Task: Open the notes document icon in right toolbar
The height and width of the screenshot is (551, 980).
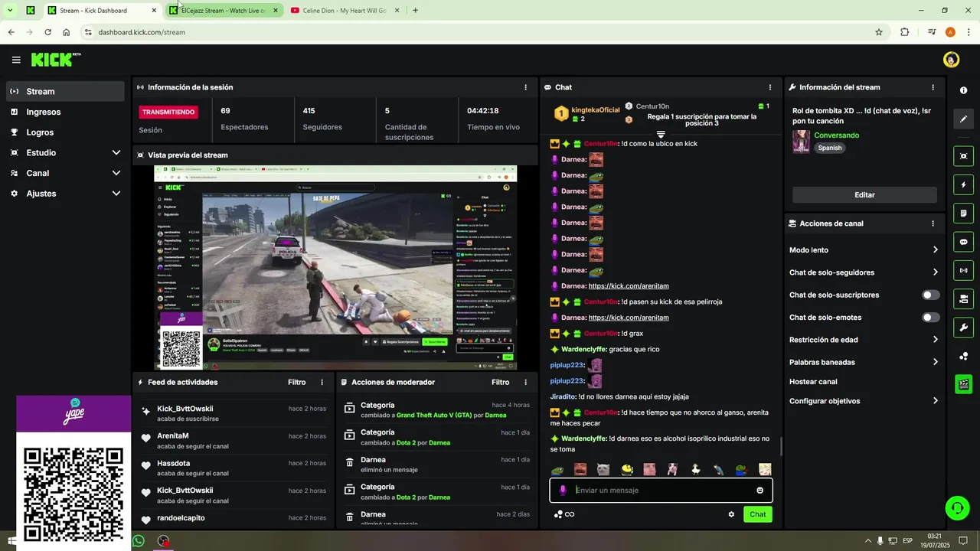Action: [963, 213]
